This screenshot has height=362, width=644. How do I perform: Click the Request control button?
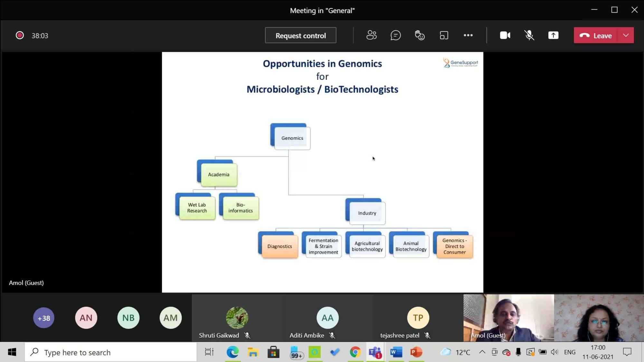(x=300, y=35)
